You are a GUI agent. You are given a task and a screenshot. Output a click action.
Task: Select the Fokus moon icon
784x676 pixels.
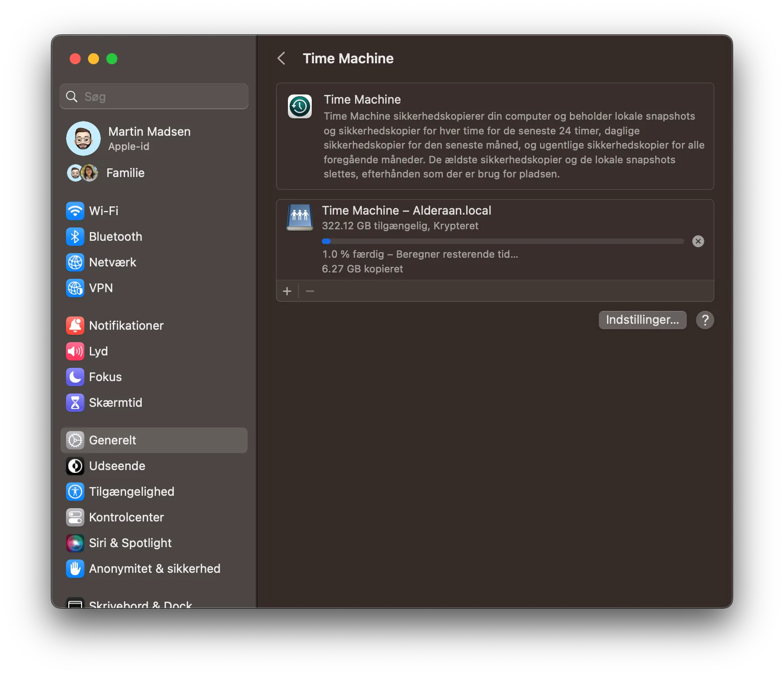76,377
